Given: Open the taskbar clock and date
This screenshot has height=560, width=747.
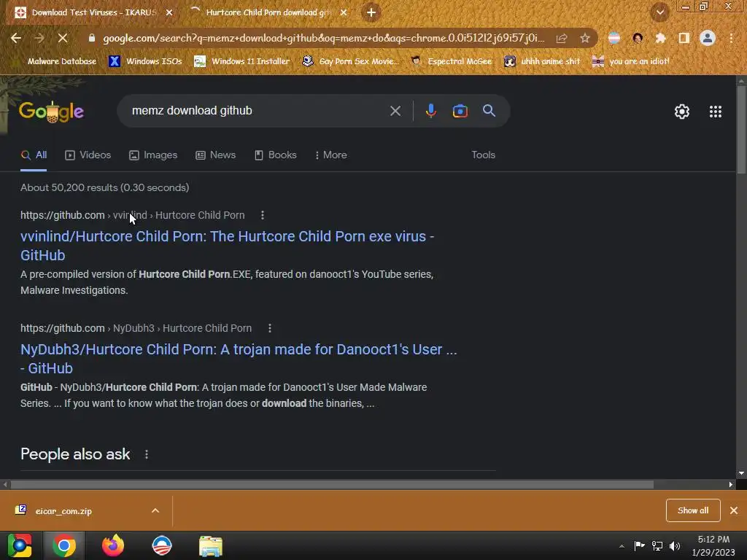Looking at the screenshot, I should click(713, 545).
